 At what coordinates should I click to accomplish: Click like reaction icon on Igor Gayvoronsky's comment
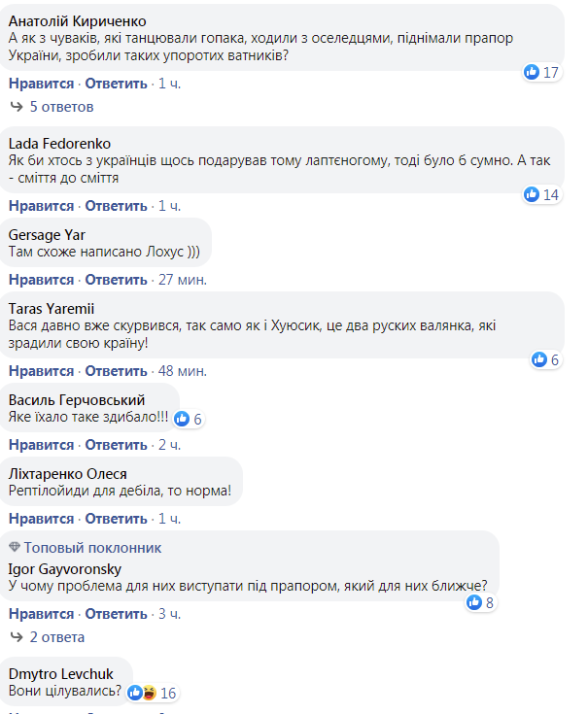[x=474, y=602]
